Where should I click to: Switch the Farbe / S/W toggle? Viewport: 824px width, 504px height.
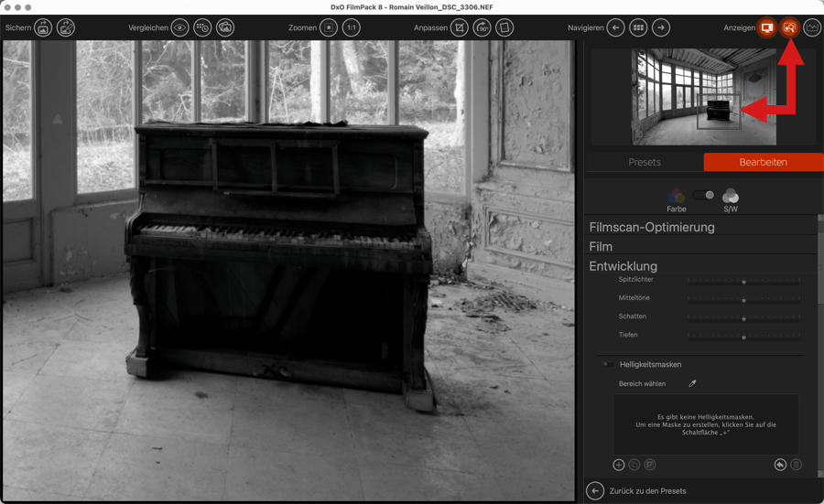pyautogui.click(x=703, y=195)
